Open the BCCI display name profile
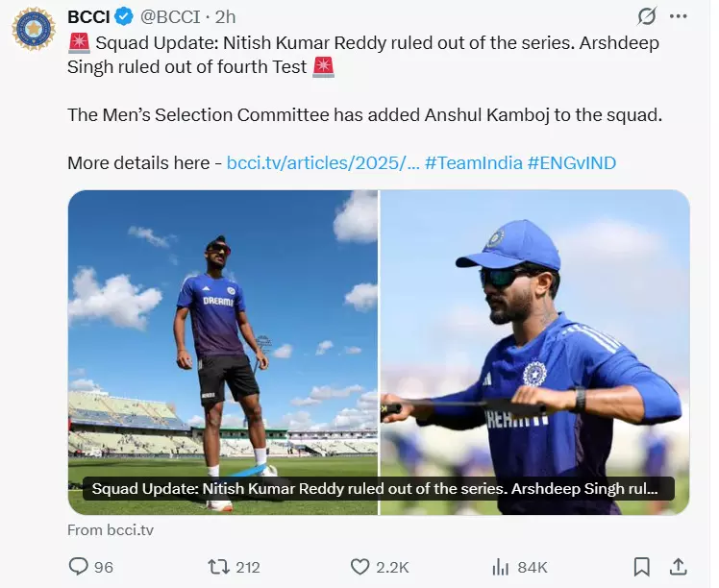Screen dimensions: 719x588 (89, 17)
